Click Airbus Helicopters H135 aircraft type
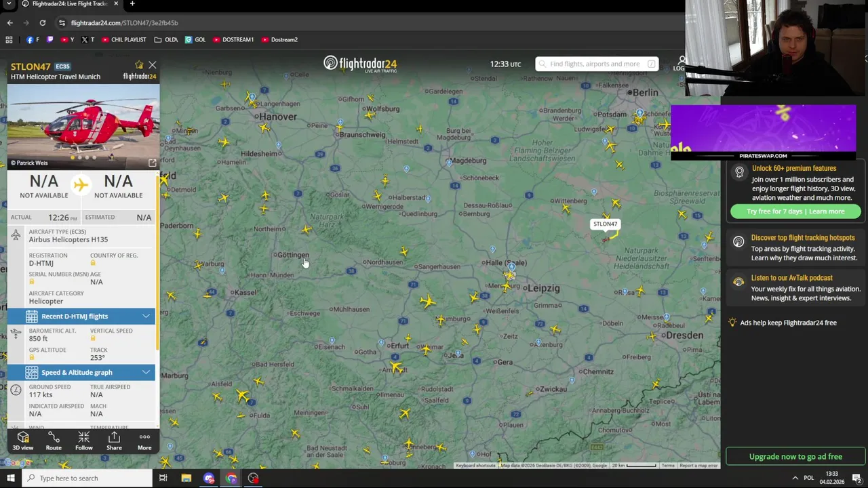 pos(68,239)
